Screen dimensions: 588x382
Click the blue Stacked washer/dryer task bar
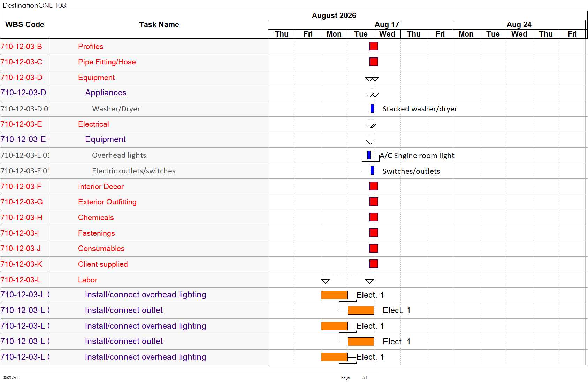tap(372, 109)
